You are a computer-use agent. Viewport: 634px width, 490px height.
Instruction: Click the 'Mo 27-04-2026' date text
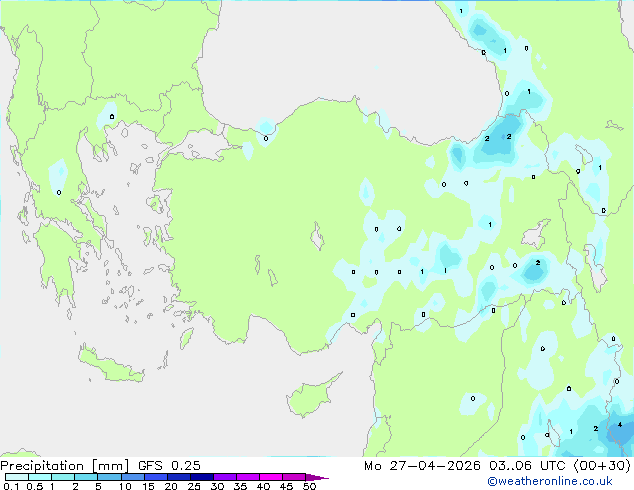[422, 466]
